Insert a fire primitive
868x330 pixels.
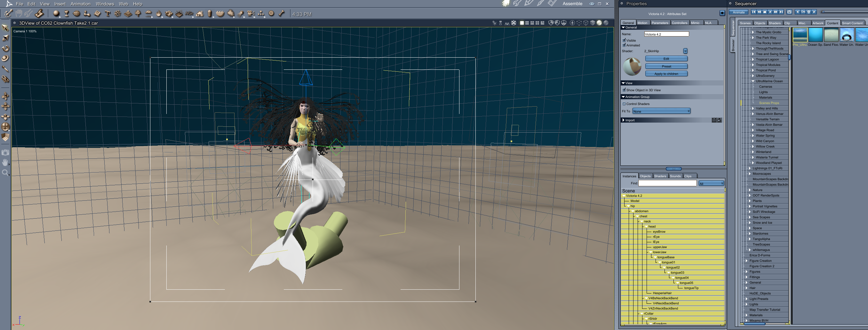click(x=159, y=13)
